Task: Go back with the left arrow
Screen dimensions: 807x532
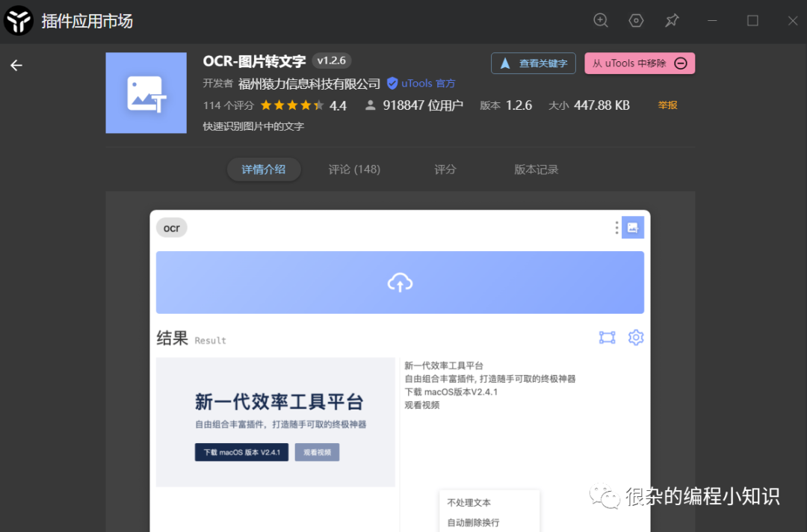Action: (16, 65)
